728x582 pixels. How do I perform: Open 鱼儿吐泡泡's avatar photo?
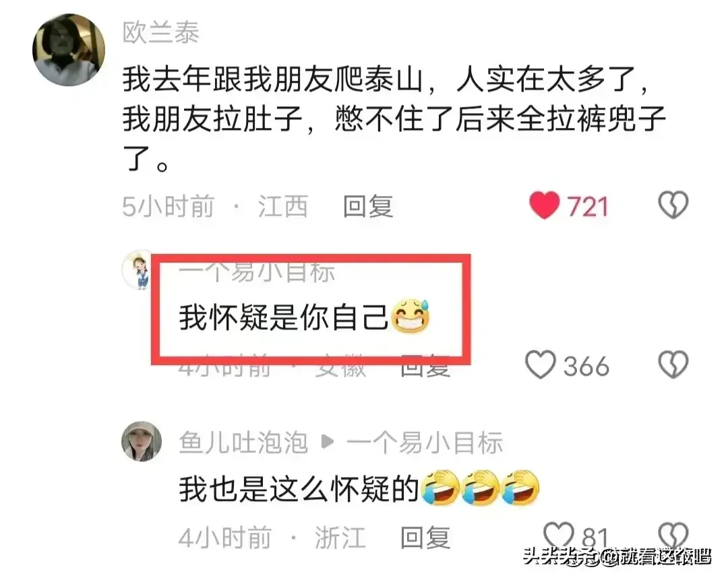point(142,441)
